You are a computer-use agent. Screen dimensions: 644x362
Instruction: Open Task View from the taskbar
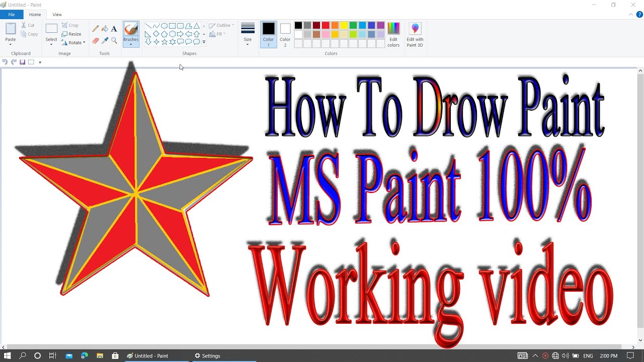52,355
